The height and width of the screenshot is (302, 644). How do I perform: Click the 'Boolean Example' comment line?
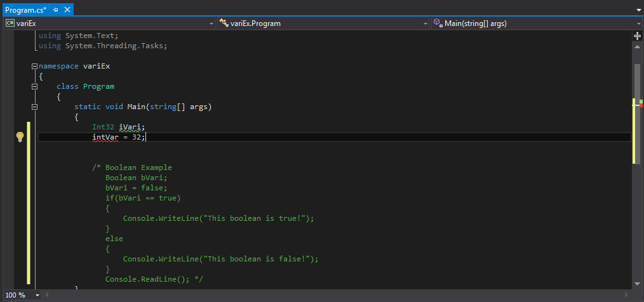(x=132, y=167)
